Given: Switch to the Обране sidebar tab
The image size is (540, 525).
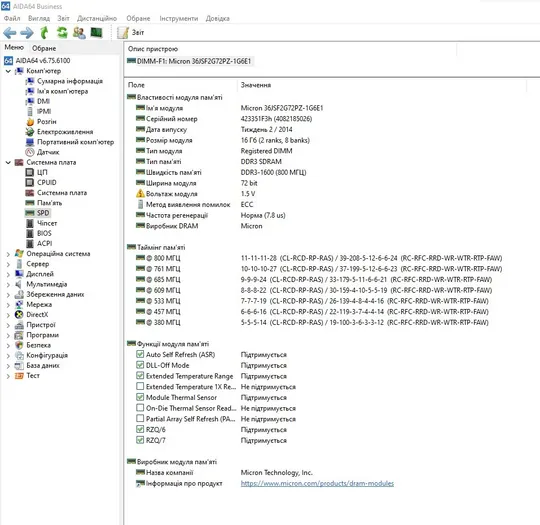Looking at the screenshot, I should tap(44, 48).
